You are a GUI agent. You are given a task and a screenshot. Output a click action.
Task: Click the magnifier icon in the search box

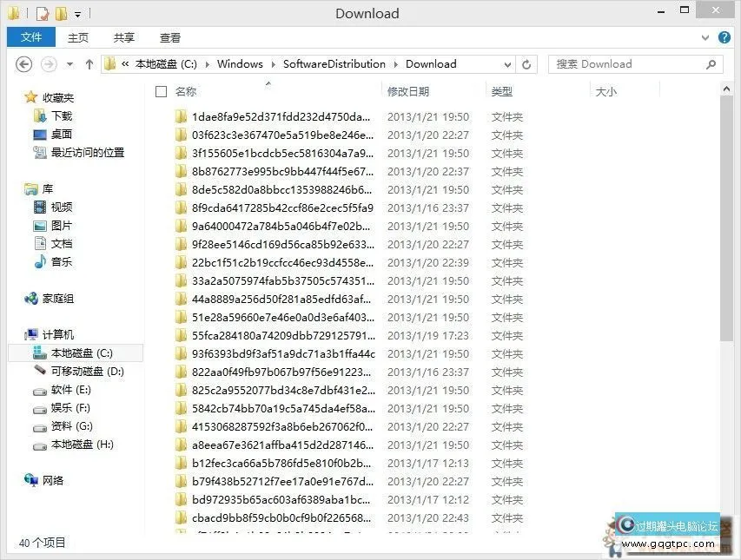711,63
